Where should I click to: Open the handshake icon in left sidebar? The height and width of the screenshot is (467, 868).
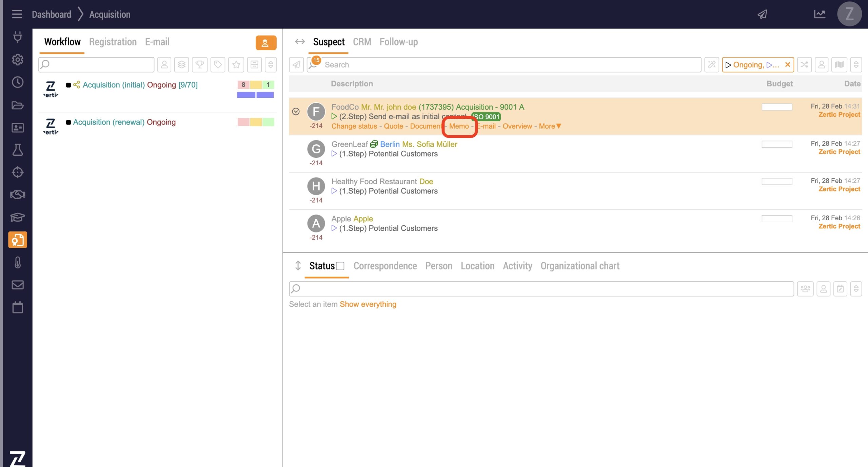click(x=17, y=195)
